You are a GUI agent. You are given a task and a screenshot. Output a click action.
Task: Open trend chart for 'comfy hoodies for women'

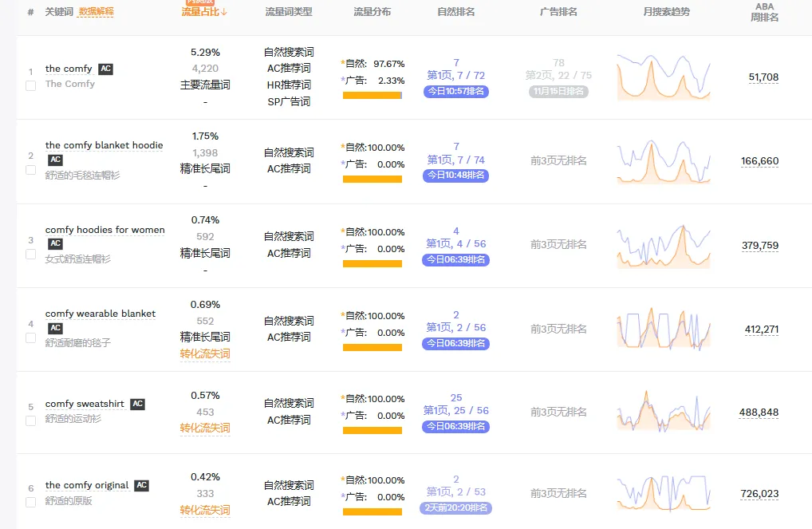coord(664,246)
